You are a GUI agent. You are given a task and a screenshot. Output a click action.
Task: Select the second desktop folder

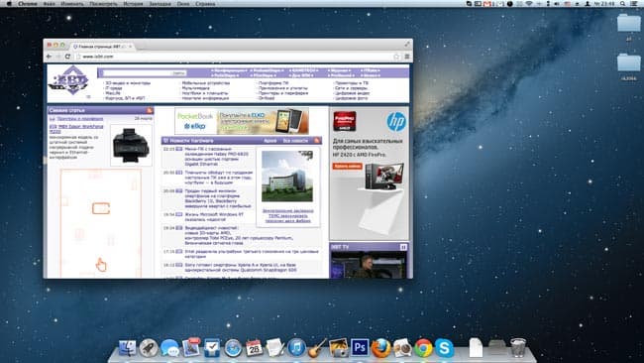[x=629, y=62]
